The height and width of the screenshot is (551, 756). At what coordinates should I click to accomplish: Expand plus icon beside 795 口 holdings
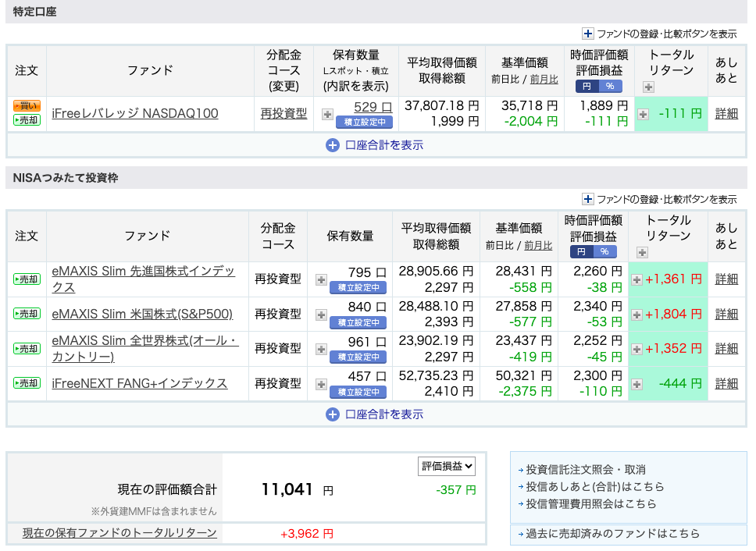[321, 279]
